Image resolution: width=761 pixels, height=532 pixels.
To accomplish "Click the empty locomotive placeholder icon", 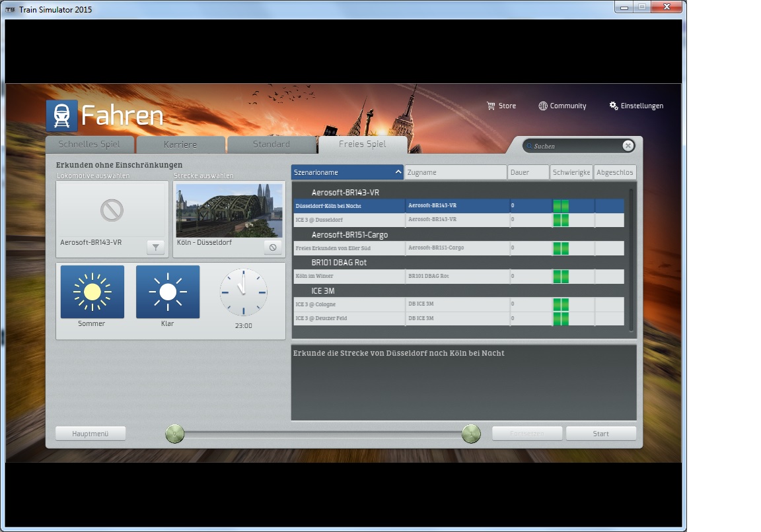I will click(x=112, y=210).
